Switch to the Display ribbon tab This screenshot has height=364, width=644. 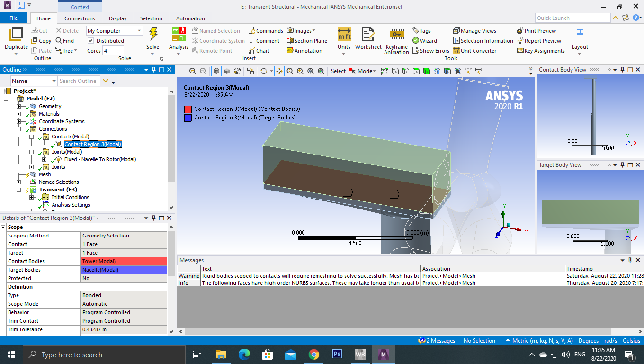(117, 18)
